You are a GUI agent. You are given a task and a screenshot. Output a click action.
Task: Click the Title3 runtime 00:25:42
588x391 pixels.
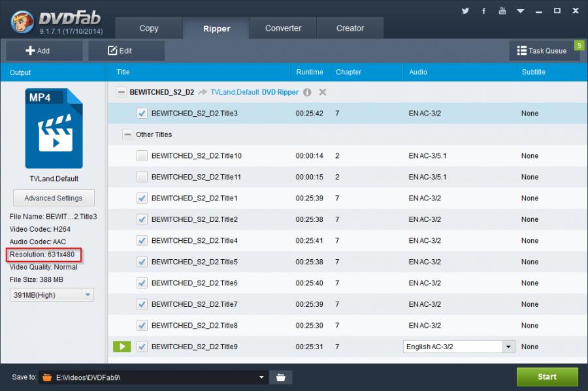[310, 113]
